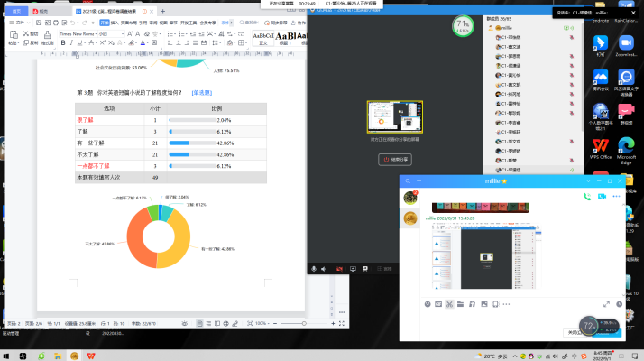Toggle the microphone in meeting toolbar
Screen dimensions: 644x361
pos(313,268)
